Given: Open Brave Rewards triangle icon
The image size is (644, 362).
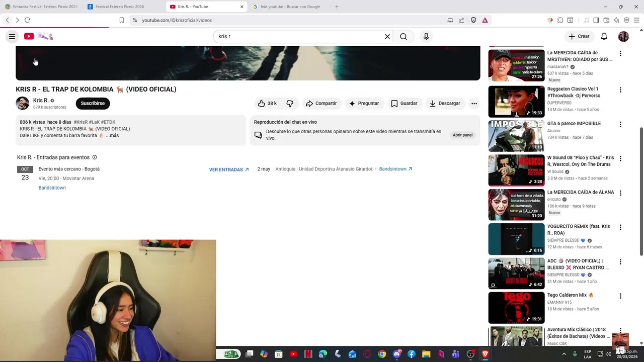Looking at the screenshot, I should (485, 20).
